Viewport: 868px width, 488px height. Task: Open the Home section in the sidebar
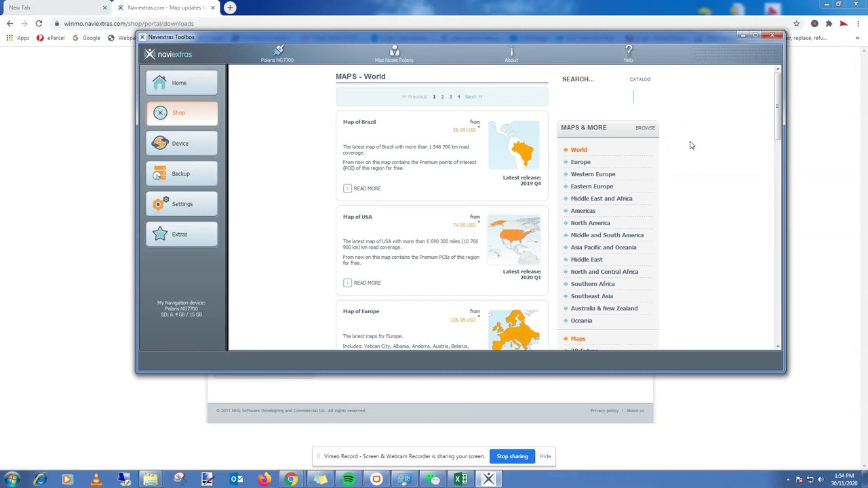[182, 83]
